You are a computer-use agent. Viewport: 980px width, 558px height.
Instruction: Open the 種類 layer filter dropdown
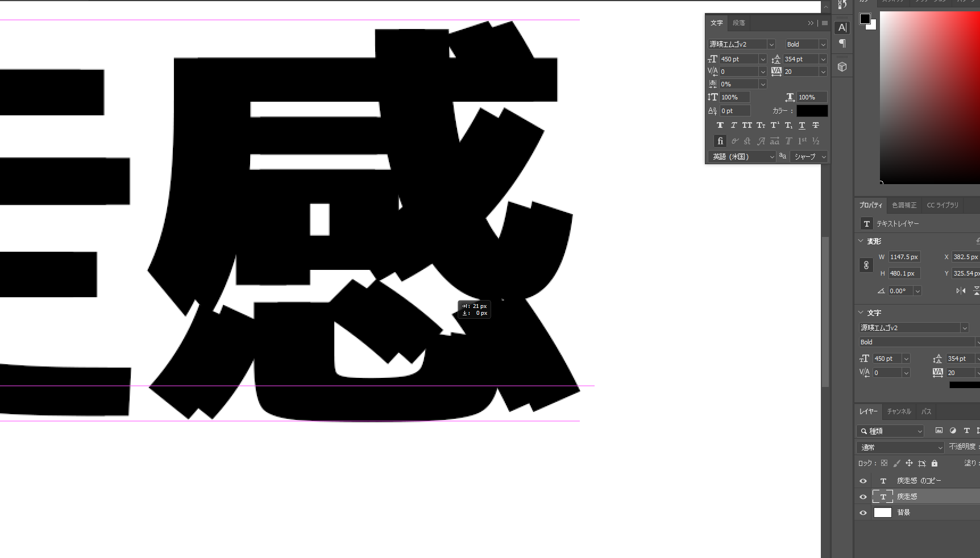pyautogui.click(x=891, y=431)
